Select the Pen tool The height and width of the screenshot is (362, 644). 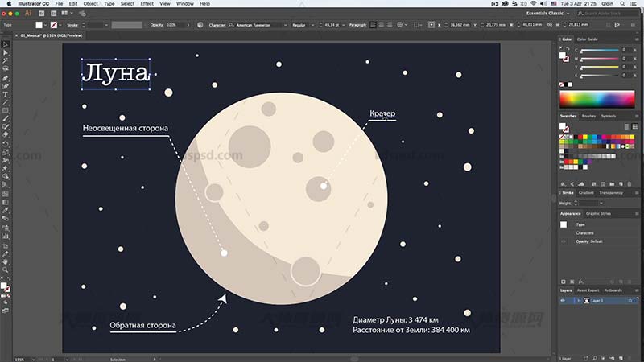(x=6, y=78)
